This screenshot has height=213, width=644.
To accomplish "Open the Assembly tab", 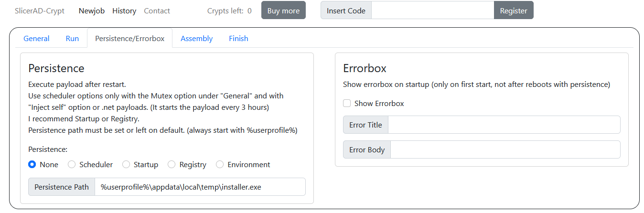I will click(196, 39).
